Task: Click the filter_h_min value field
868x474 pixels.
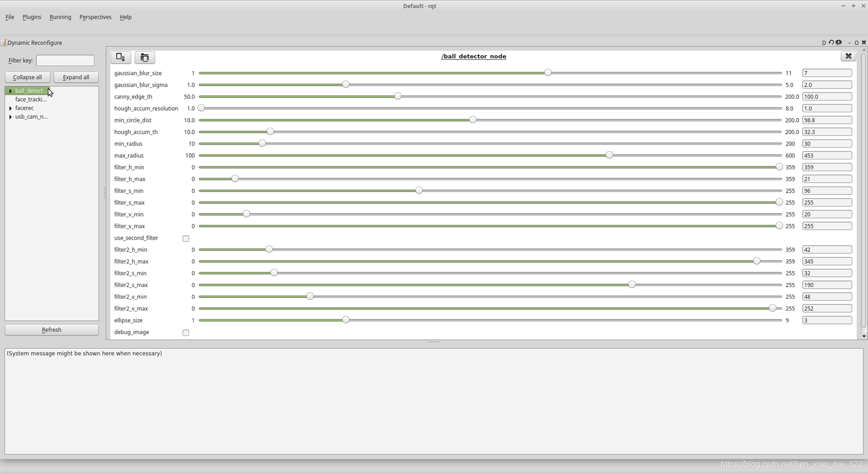Action: 827,167
